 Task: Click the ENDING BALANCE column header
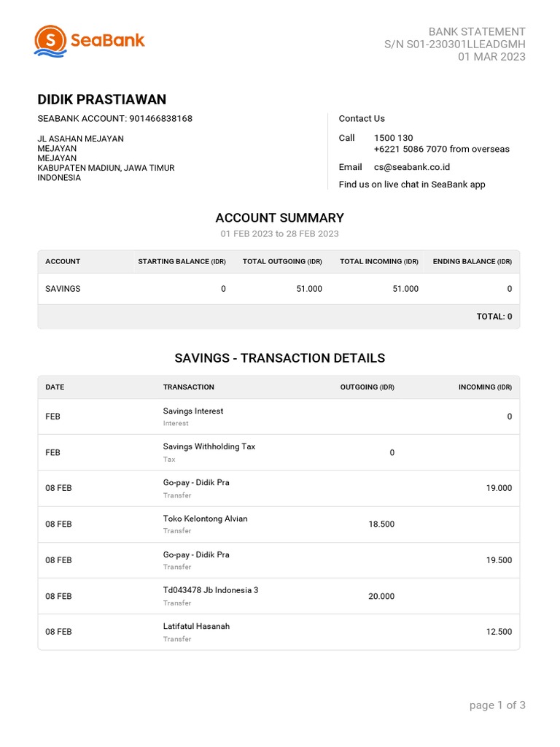[472, 262]
